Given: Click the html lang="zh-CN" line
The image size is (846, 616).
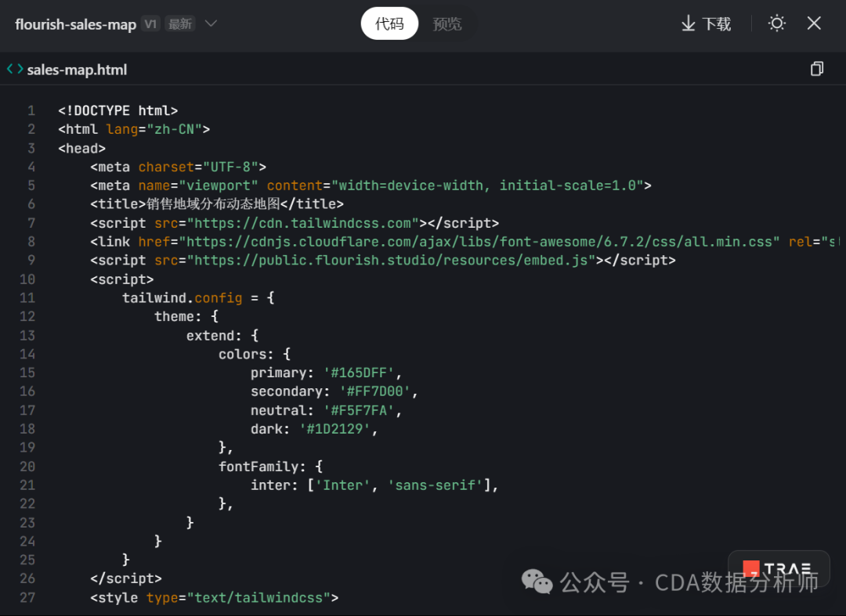Looking at the screenshot, I should pyautogui.click(x=135, y=129).
